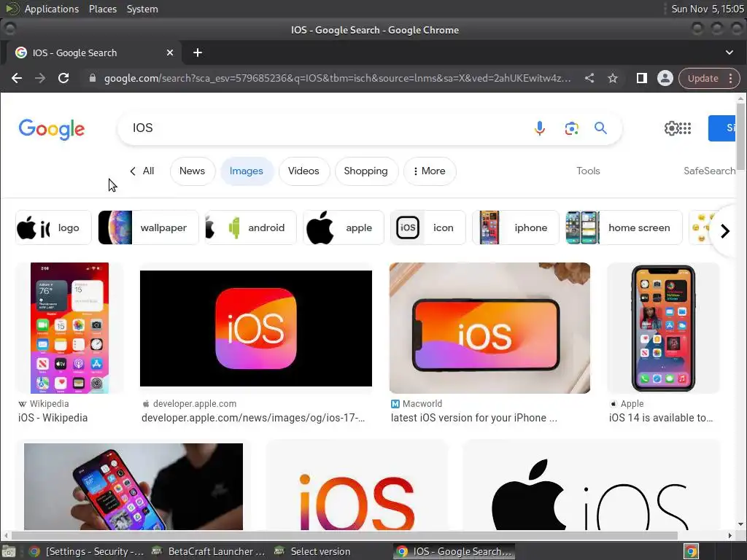Search by image with Google Lens

pos(571,128)
